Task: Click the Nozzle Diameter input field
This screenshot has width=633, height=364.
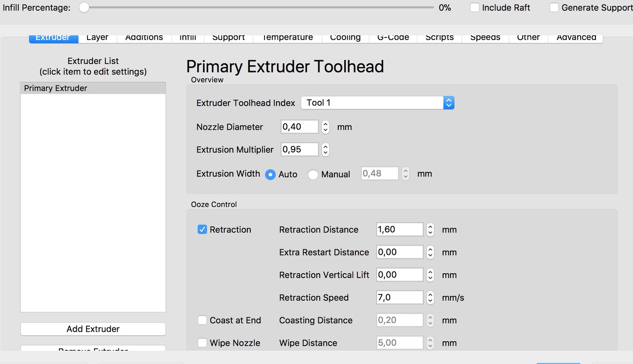Action: click(x=300, y=127)
